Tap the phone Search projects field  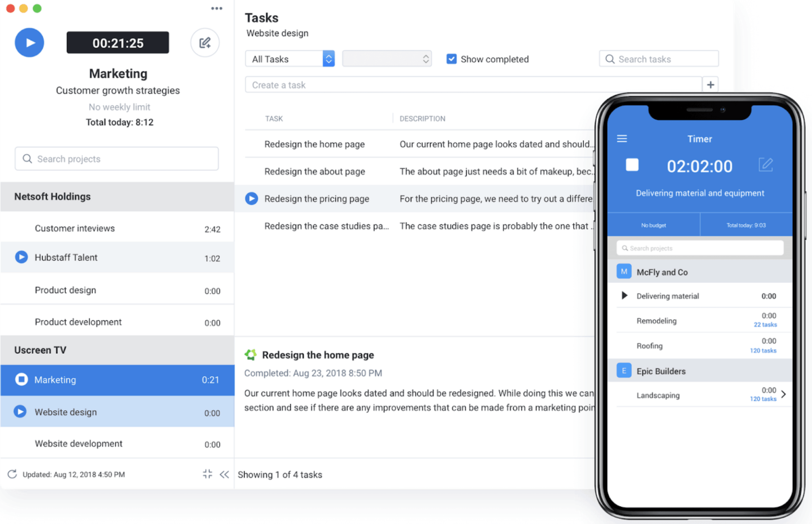tap(700, 248)
